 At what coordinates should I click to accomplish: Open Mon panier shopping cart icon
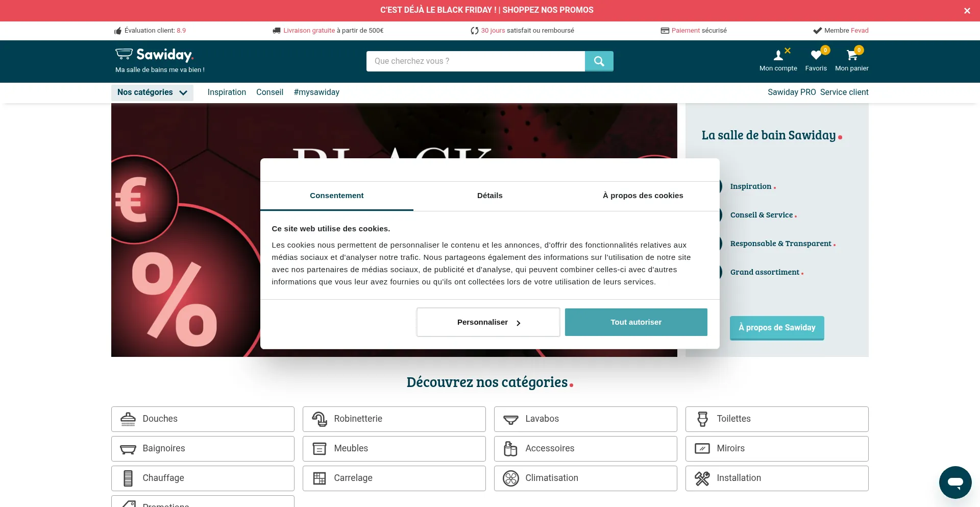[x=851, y=55]
